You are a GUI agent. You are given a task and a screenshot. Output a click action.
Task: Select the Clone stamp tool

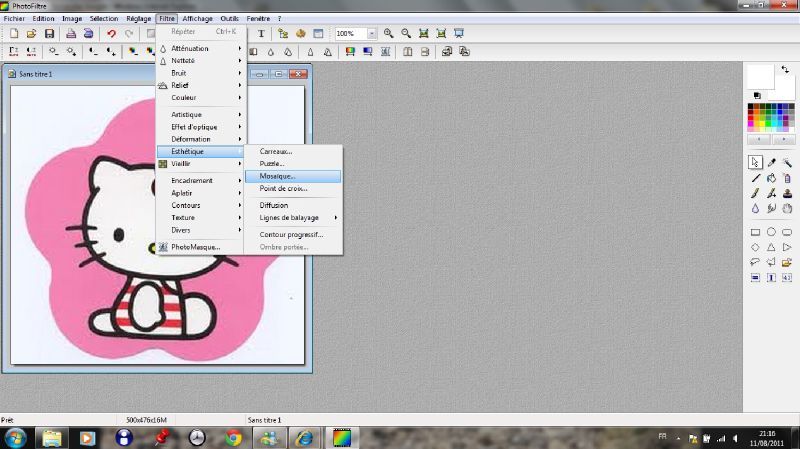pos(787,193)
